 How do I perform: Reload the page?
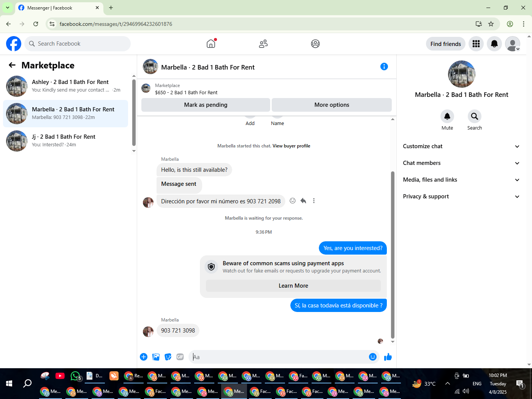36,24
